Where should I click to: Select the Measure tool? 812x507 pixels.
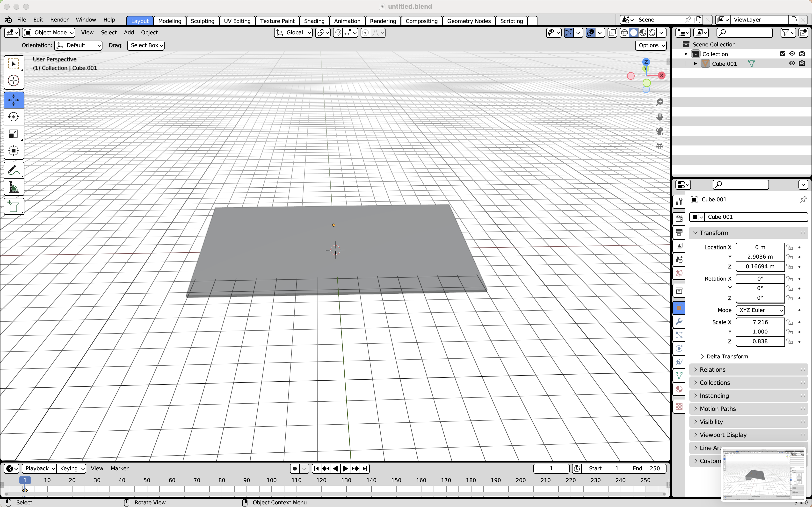point(14,187)
